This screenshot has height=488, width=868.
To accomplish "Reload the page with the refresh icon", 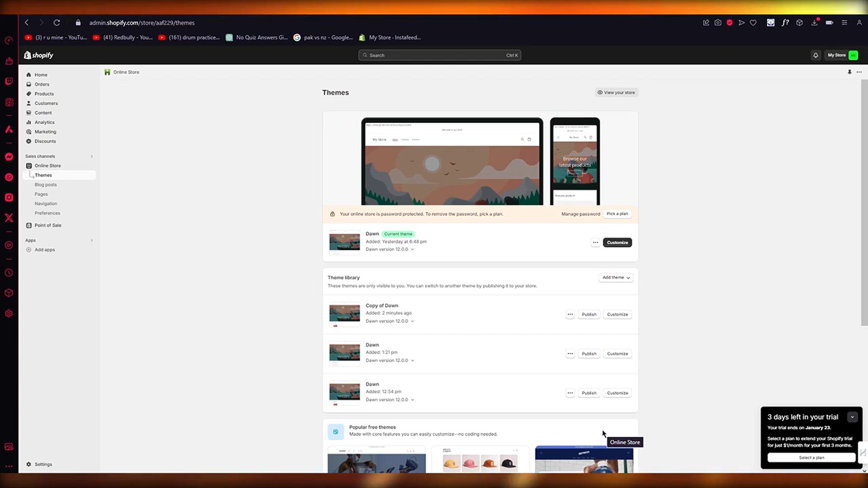I will 57,23.
